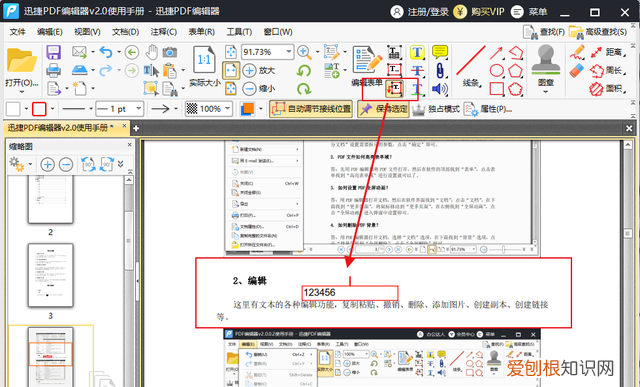Click 注册/登录 to sign in
The height and width of the screenshot is (387, 640).
[x=420, y=12]
